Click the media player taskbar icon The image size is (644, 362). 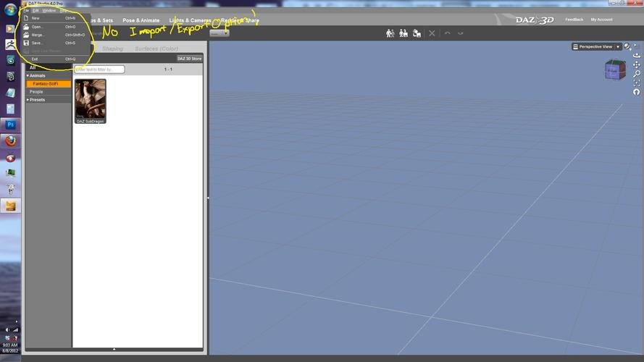[11, 29]
